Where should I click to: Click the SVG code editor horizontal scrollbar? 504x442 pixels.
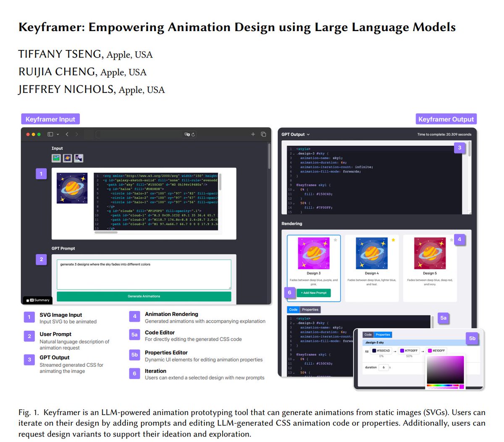click(106, 232)
